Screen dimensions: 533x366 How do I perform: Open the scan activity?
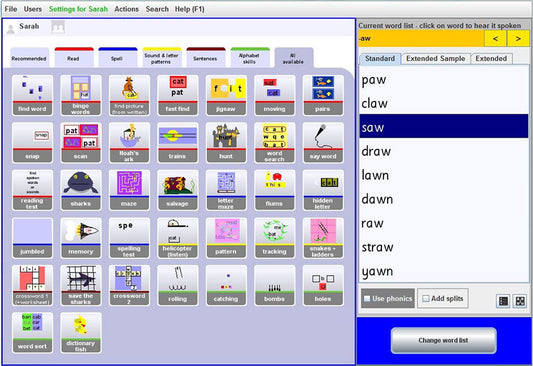click(x=81, y=143)
